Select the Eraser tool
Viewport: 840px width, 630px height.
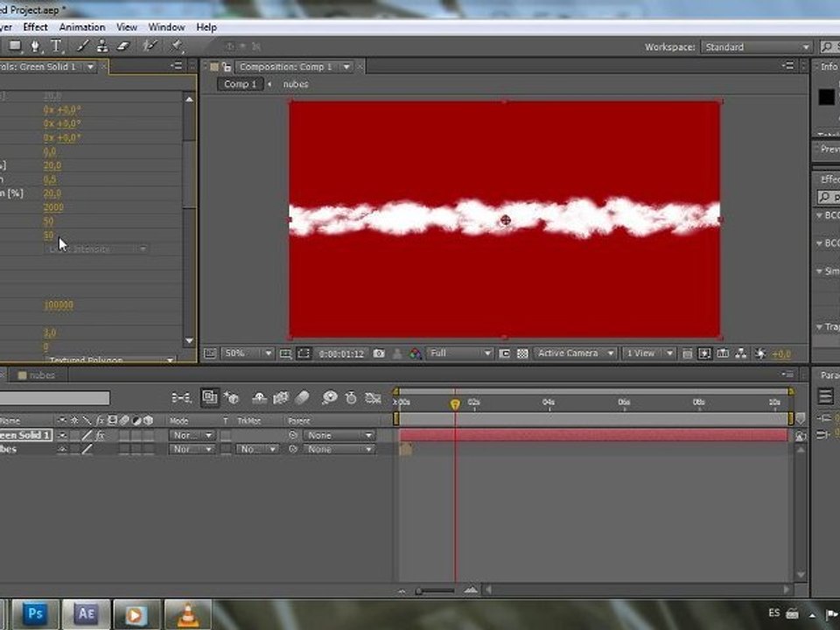(x=123, y=46)
